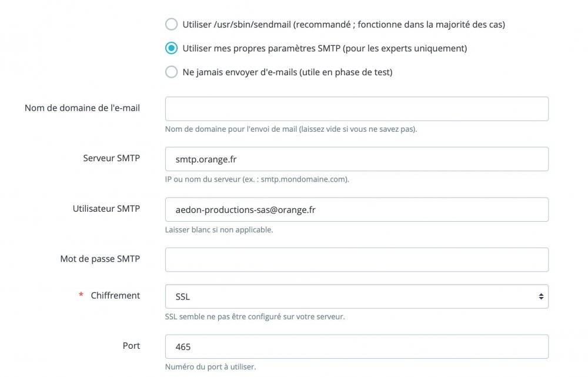The image size is (588, 377).
Task: Click the 'Serveur SMTP' field label
Action: (112, 158)
